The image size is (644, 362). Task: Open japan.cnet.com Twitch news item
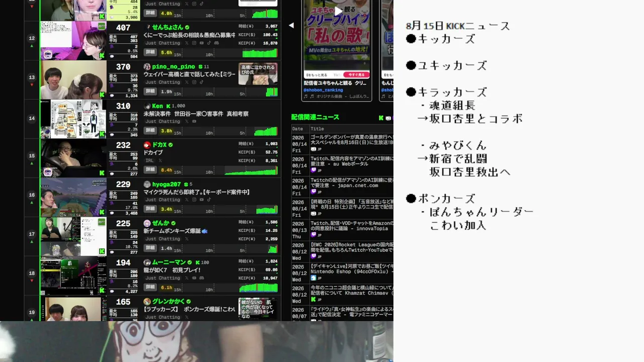pyautogui.click(x=352, y=183)
